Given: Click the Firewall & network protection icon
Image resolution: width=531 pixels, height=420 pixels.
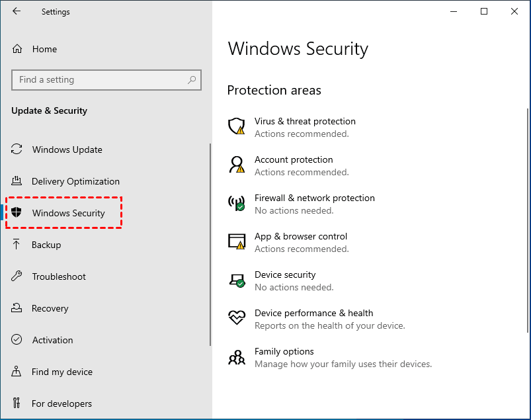Looking at the screenshot, I should point(237,203).
